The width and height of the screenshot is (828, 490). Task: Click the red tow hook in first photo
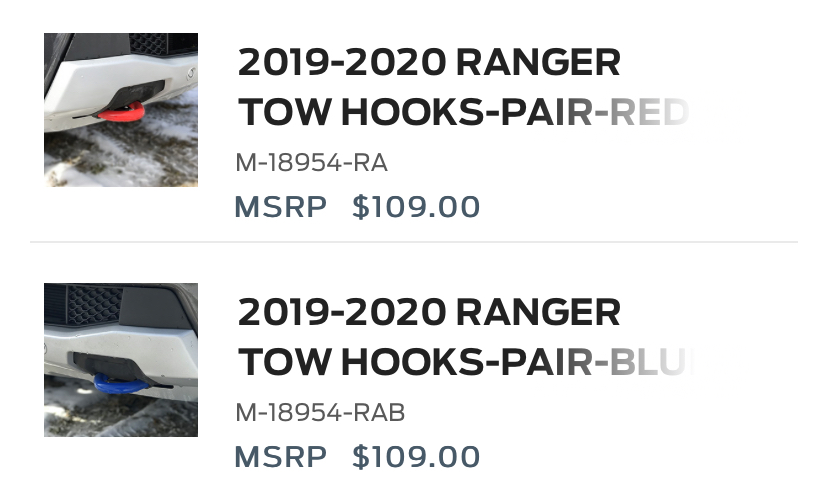121,112
